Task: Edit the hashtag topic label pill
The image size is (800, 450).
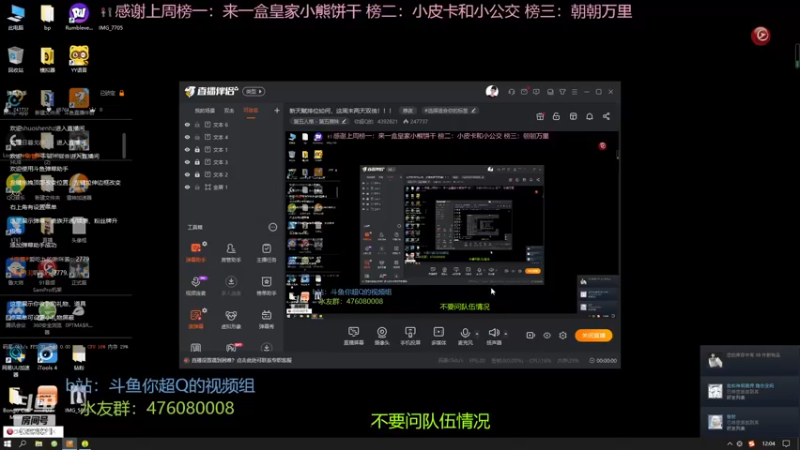Action: (x=449, y=111)
